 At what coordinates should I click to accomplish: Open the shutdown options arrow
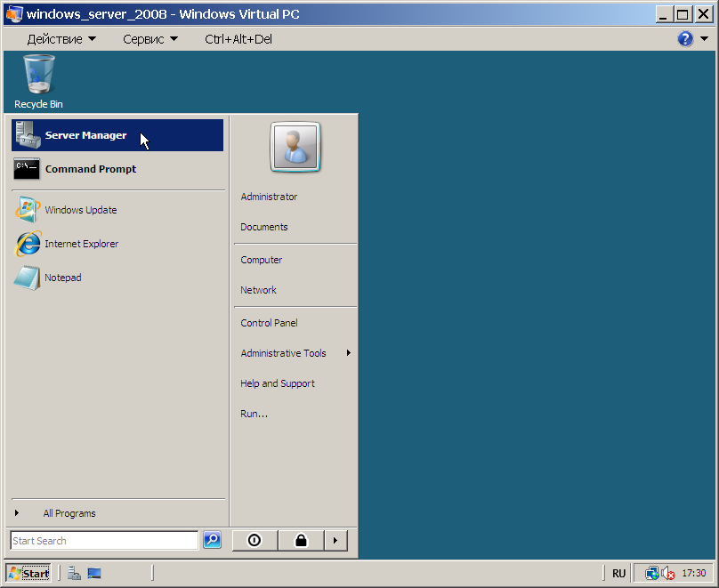click(x=335, y=540)
